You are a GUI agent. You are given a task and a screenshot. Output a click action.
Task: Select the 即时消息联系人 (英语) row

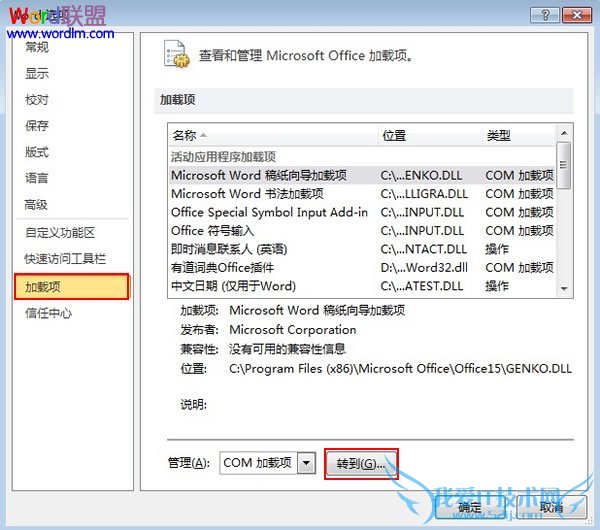pos(362,249)
